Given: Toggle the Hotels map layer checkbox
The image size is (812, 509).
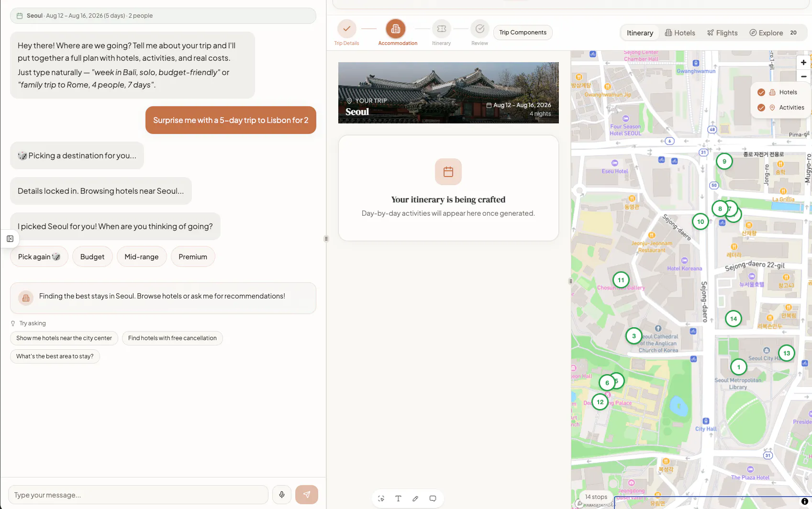Looking at the screenshot, I should coord(761,92).
